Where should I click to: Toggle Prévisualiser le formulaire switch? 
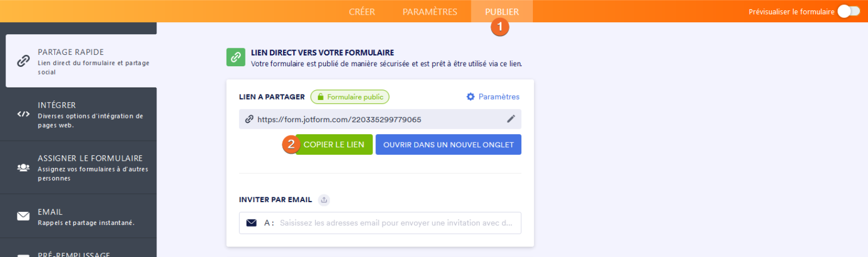coord(848,11)
